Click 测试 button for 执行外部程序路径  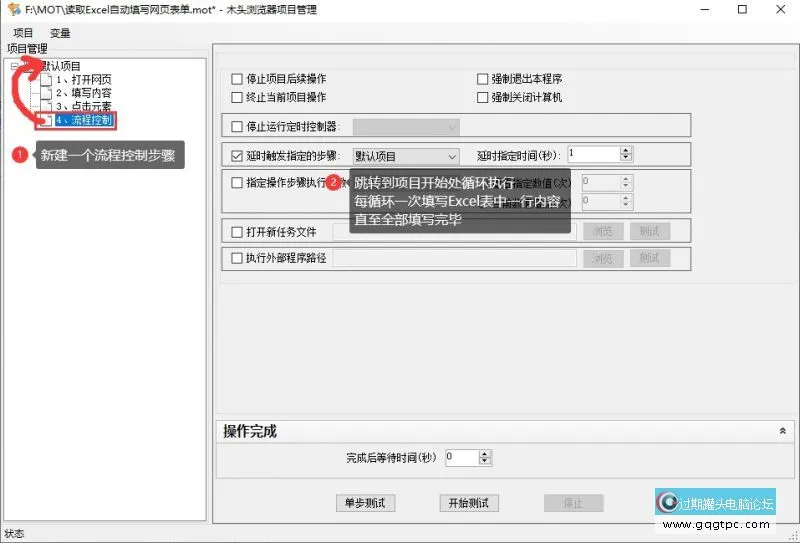(x=649, y=258)
